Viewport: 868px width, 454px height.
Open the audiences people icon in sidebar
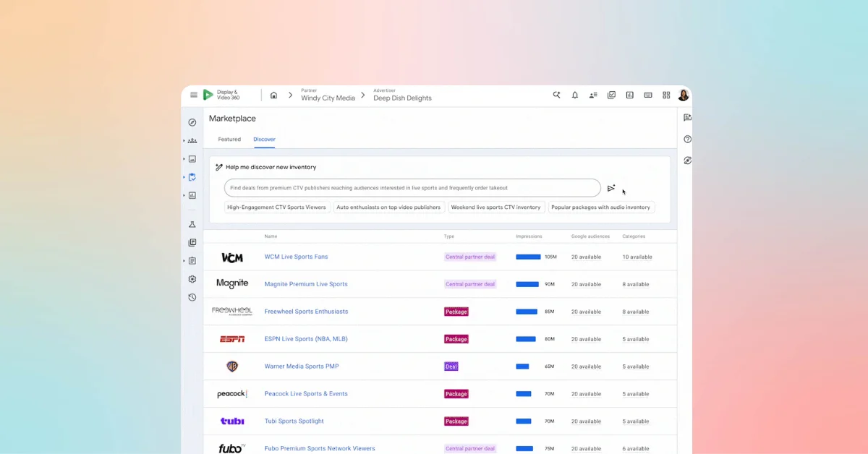point(192,140)
